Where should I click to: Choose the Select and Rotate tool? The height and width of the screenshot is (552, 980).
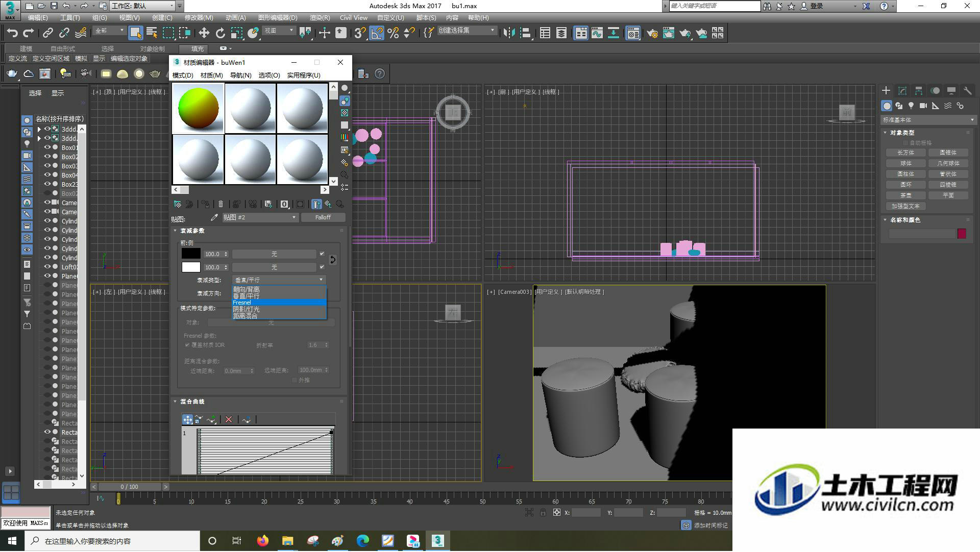(x=220, y=33)
